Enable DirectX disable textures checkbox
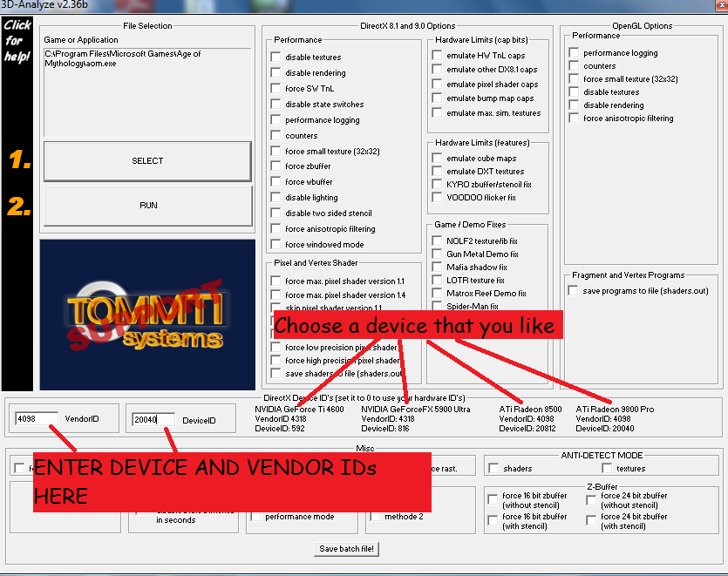The height and width of the screenshot is (576, 728). click(x=276, y=57)
